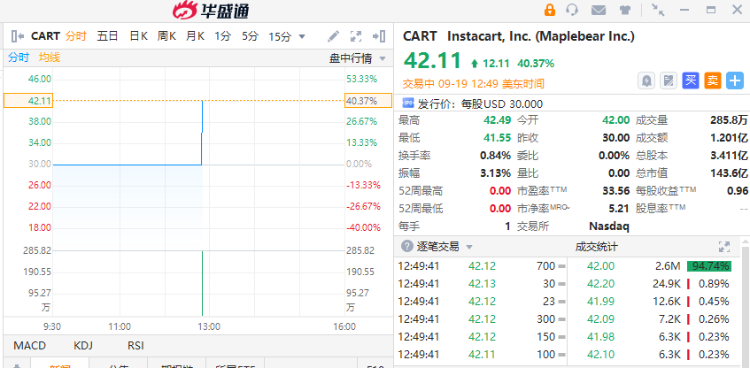
Task: Set price alert bell icon
Action: [x=646, y=81]
